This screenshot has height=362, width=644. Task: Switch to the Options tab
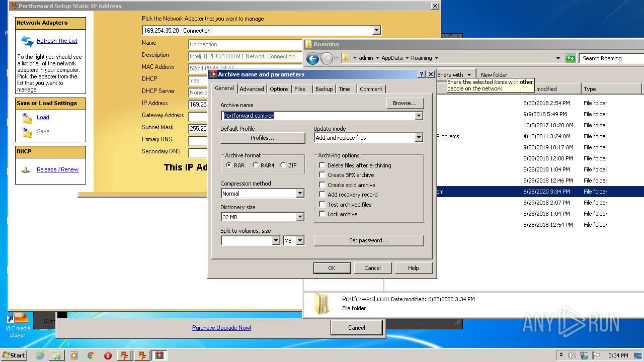tap(279, 89)
